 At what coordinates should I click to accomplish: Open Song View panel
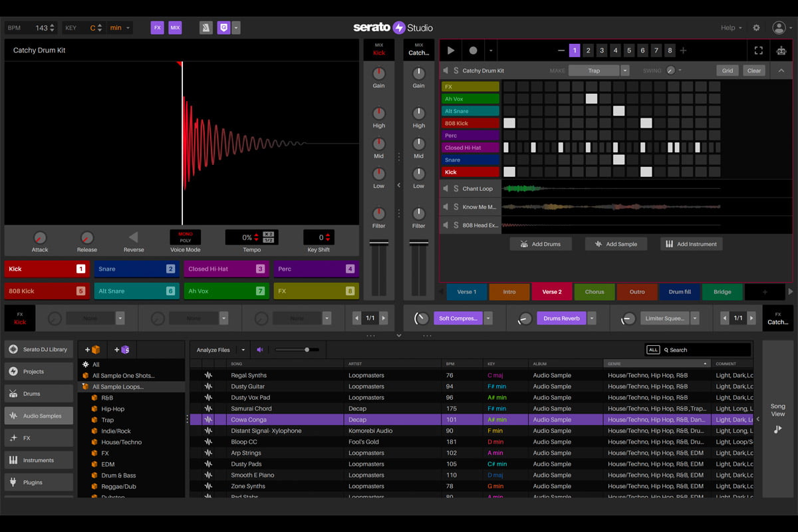(777, 419)
